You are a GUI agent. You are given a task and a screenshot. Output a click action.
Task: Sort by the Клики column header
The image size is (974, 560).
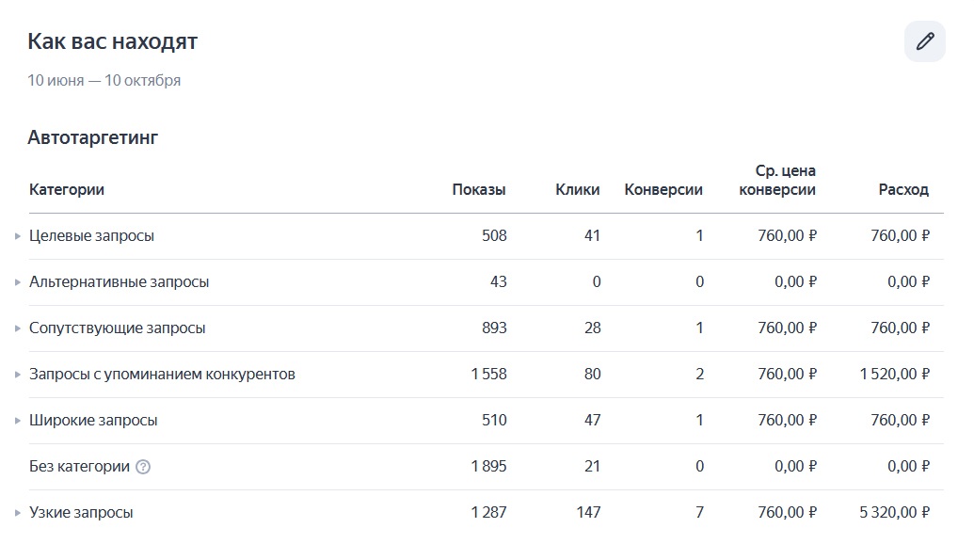coord(578,190)
